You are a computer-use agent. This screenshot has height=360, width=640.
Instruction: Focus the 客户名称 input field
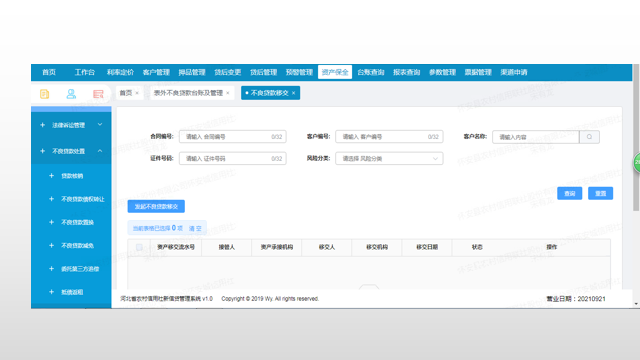coord(536,137)
